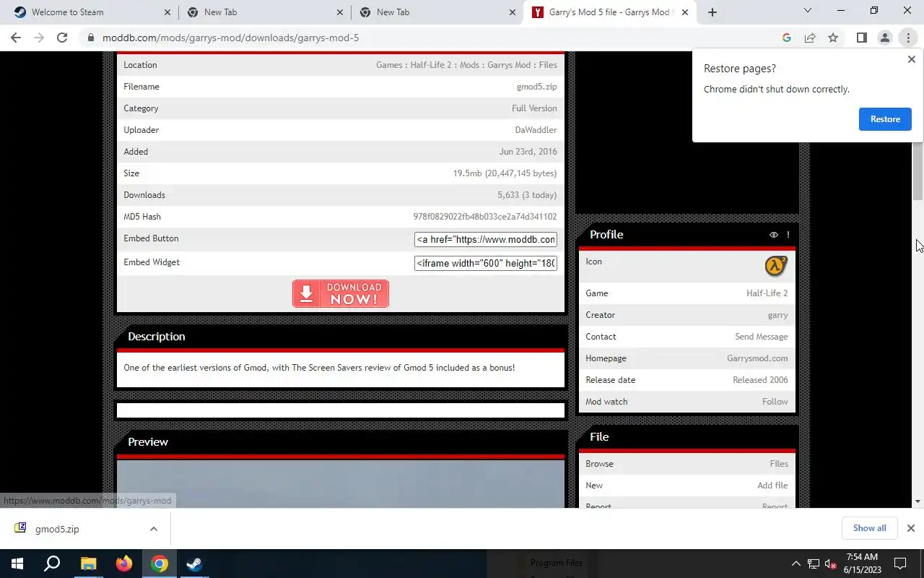Viewport: 924px width, 578px height.
Task: Open the Half-Life 2 game link
Action: point(767,293)
